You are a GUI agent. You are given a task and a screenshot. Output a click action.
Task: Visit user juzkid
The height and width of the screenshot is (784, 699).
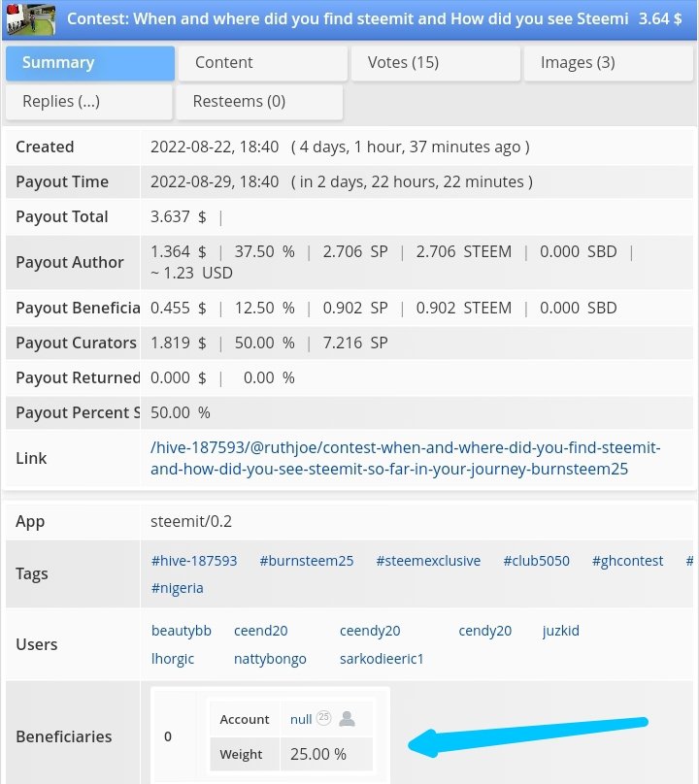[560, 631]
